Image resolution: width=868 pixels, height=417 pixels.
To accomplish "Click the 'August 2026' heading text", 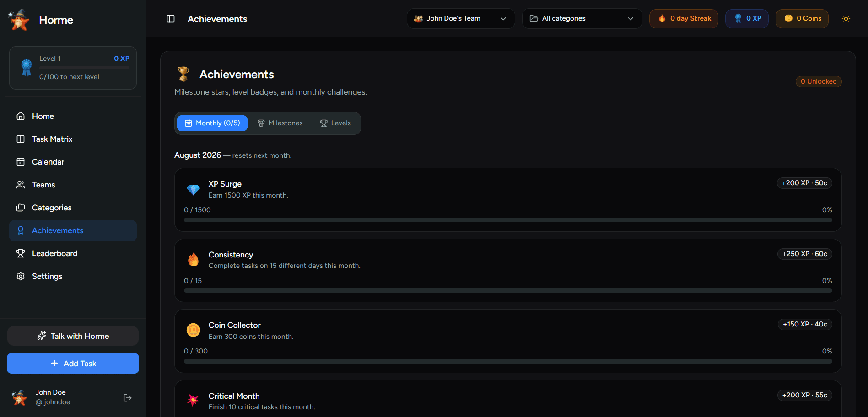I will click(198, 155).
